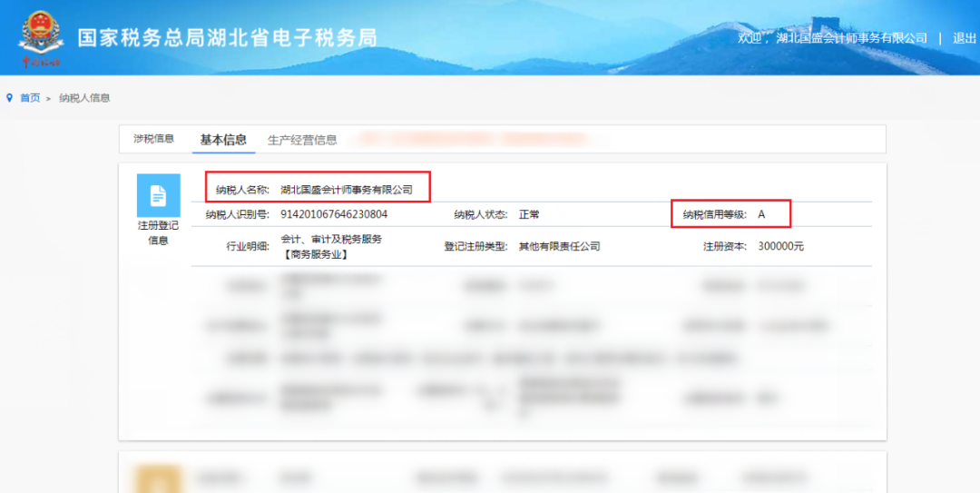Click the welcome company name in header
Image resolution: width=980 pixels, height=493 pixels.
851,38
